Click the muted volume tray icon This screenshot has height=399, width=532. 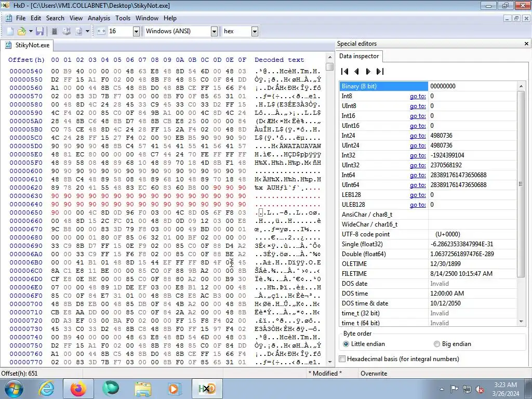480,389
